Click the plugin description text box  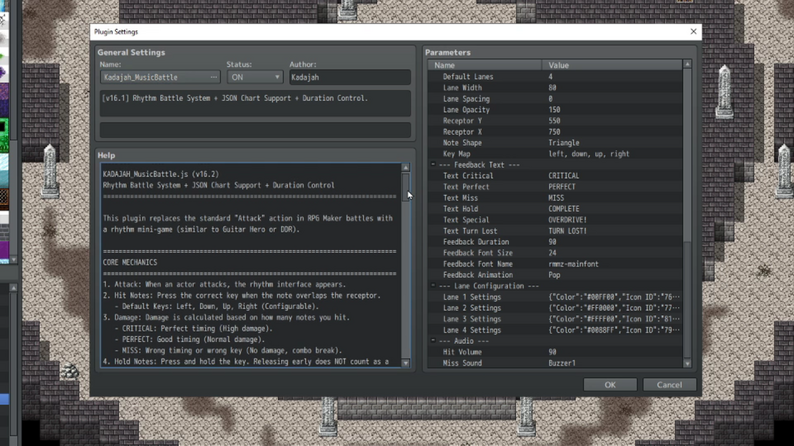pyautogui.click(x=255, y=103)
